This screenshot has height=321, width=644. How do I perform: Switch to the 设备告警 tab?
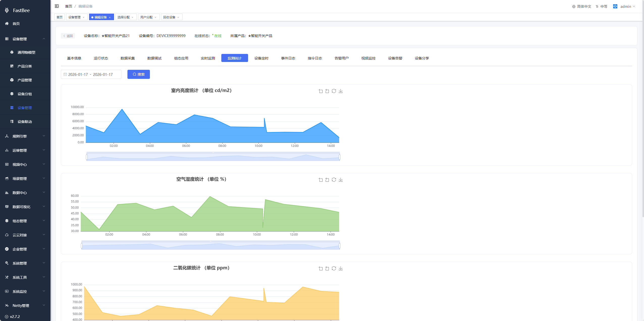coord(395,58)
